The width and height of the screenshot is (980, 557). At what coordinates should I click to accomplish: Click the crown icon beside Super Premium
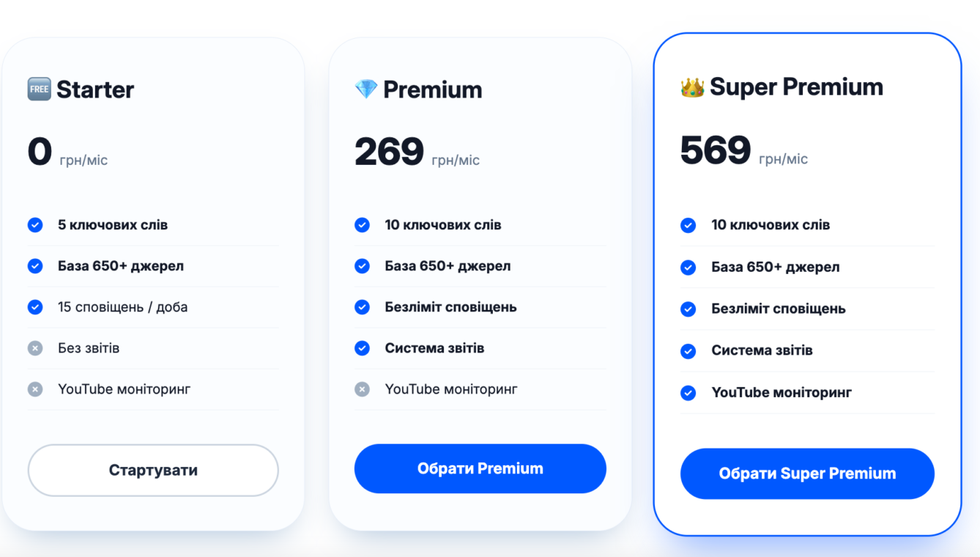[x=692, y=87]
